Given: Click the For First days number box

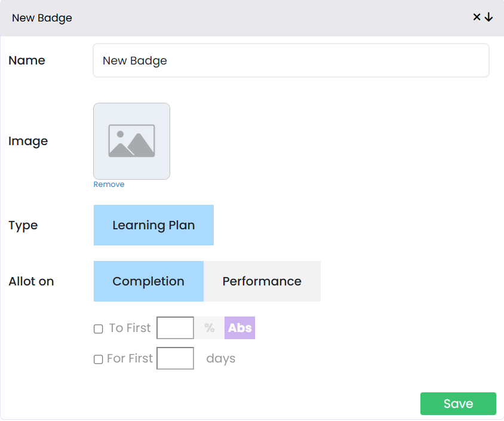Looking at the screenshot, I should pyautogui.click(x=175, y=358).
